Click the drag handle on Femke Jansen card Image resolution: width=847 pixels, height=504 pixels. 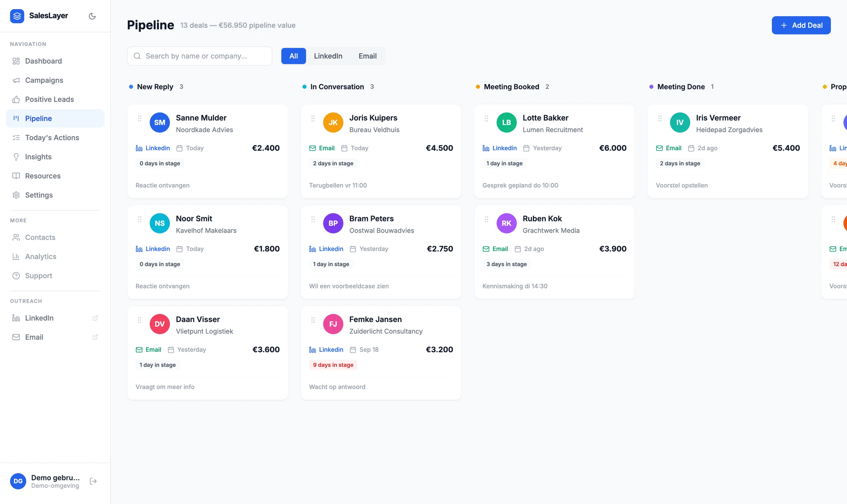[x=313, y=320]
